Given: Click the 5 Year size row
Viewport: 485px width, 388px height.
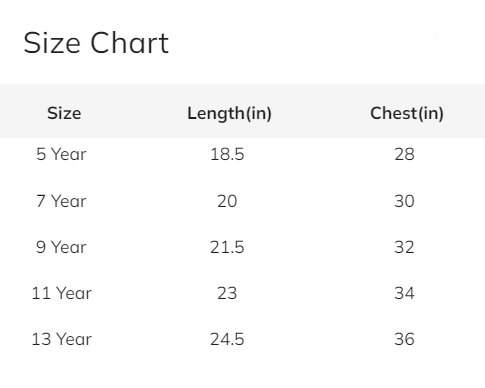Looking at the screenshot, I should pyautogui.click(x=242, y=154).
